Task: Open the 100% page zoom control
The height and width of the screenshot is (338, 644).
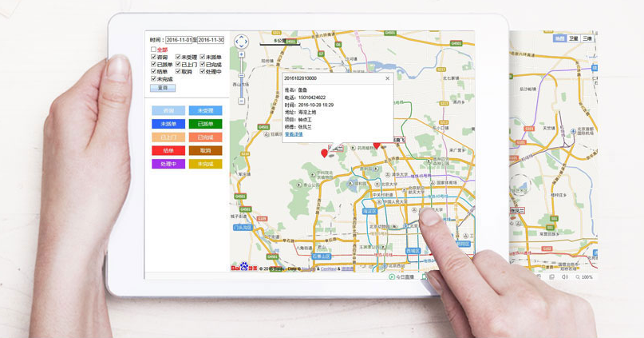Action: coord(584,277)
